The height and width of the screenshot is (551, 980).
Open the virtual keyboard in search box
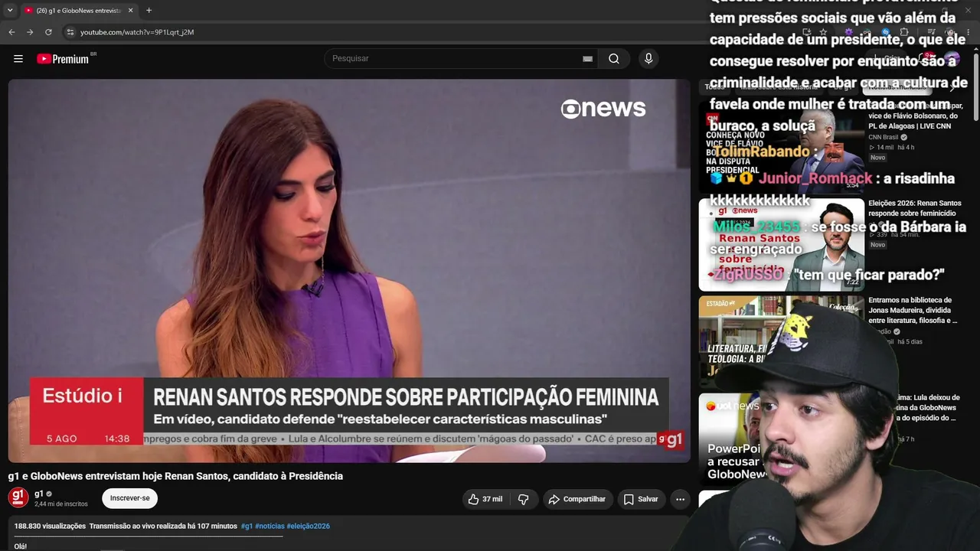pyautogui.click(x=587, y=59)
